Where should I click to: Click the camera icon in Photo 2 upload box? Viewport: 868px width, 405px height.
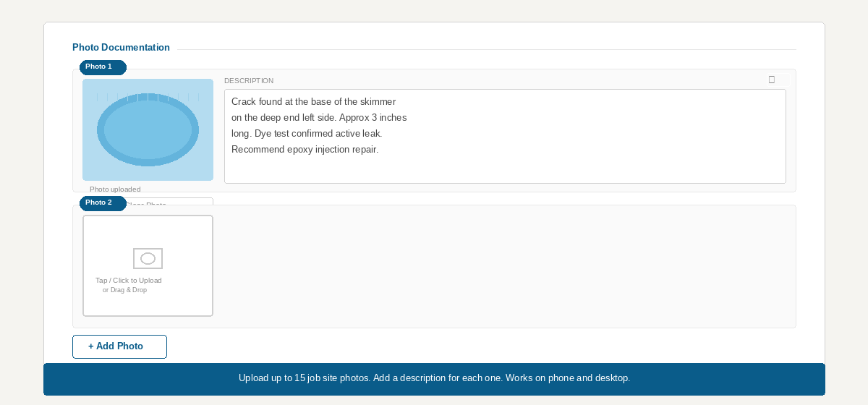(148, 258)
